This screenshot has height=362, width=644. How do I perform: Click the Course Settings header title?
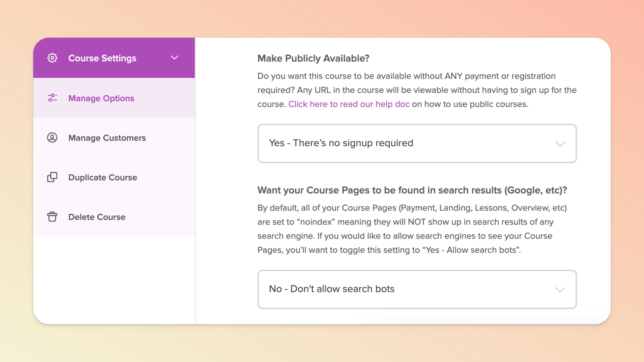102,58
